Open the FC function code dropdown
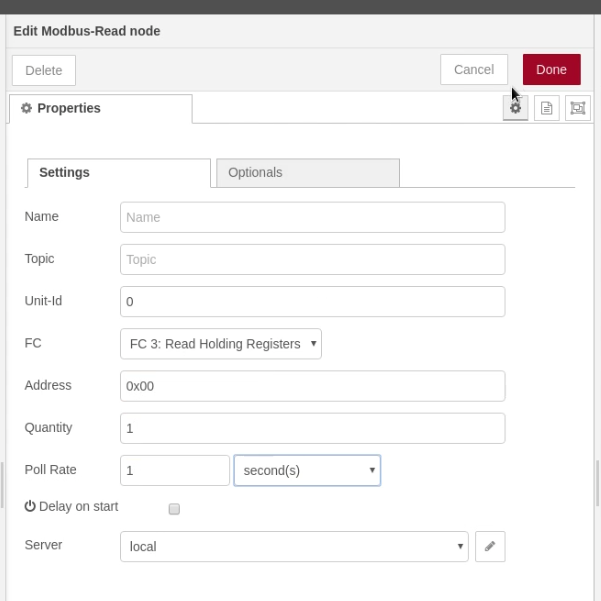The width and height of the screenshot is (601, 601). [220, 344]
